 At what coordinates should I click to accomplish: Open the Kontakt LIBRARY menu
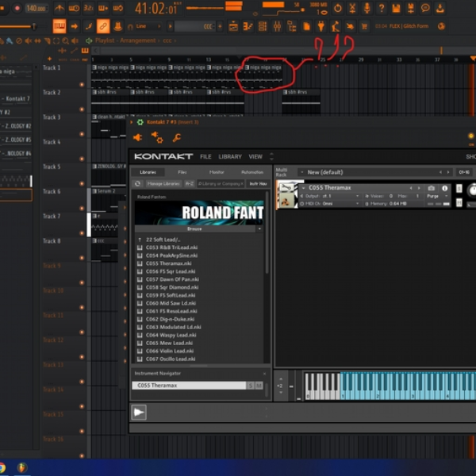coord(230,157)
